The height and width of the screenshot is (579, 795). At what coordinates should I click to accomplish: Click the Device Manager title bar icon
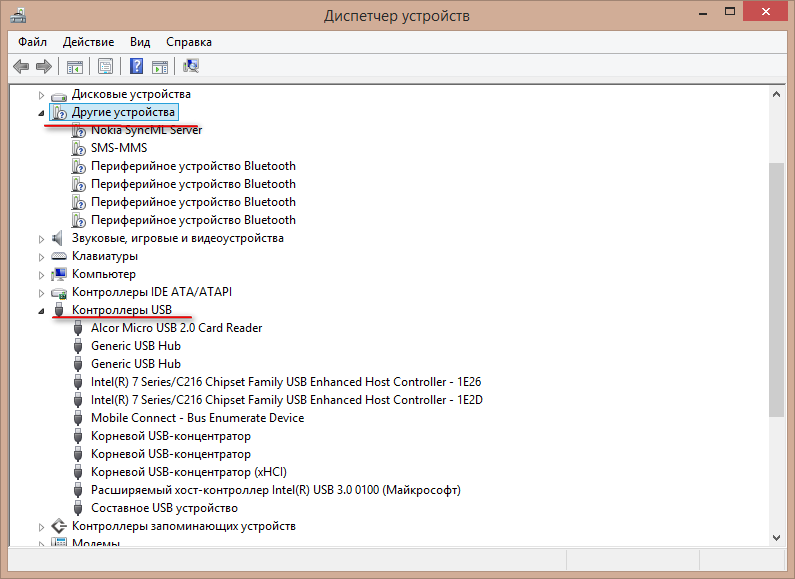[18, 16]
